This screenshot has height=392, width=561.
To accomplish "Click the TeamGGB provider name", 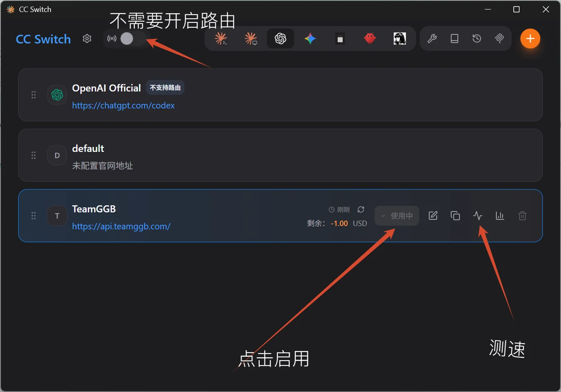I will click(94, 209).
